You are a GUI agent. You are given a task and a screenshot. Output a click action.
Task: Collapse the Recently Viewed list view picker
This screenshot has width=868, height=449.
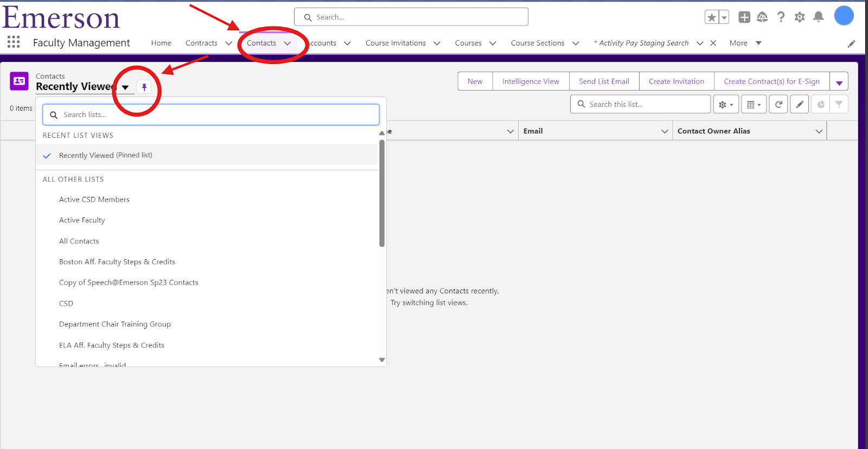point(125,87)
